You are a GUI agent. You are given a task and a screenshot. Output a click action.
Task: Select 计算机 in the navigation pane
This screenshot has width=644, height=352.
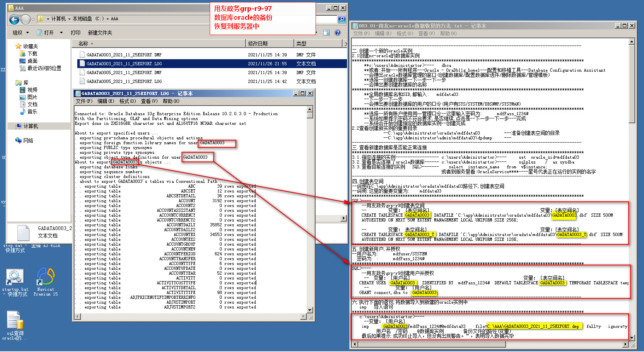(31, 126)
